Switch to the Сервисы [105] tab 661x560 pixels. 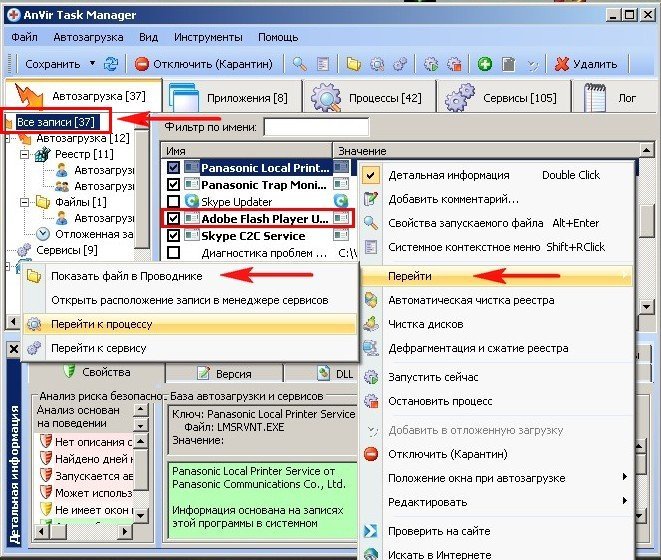coord(503,97)
